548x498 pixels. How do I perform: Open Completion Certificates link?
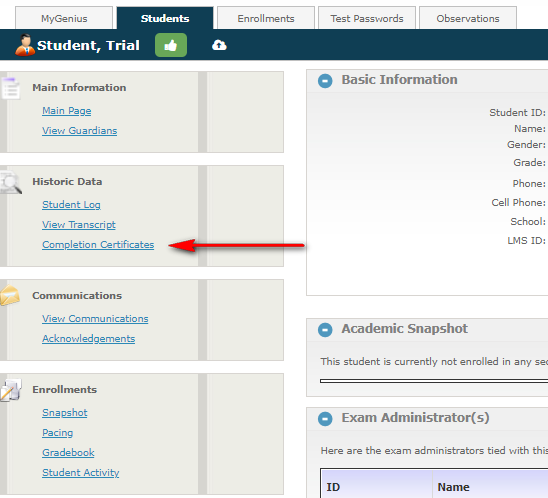(x=98, y=245)
